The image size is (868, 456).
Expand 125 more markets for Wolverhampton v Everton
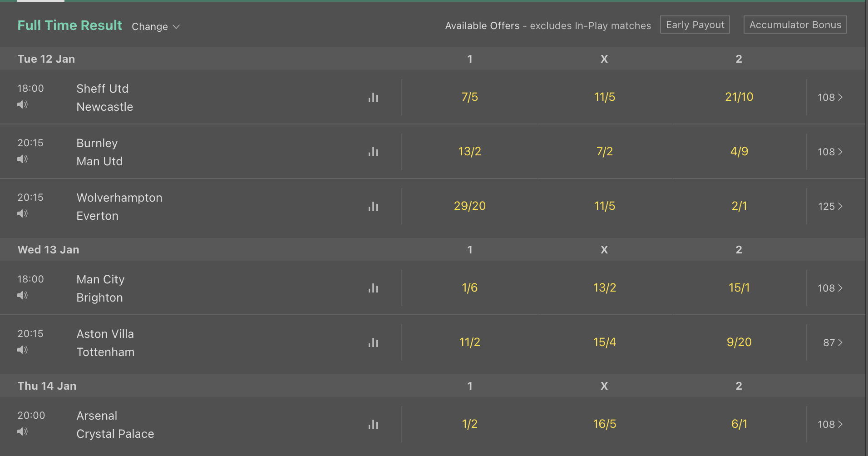point(830,206)
